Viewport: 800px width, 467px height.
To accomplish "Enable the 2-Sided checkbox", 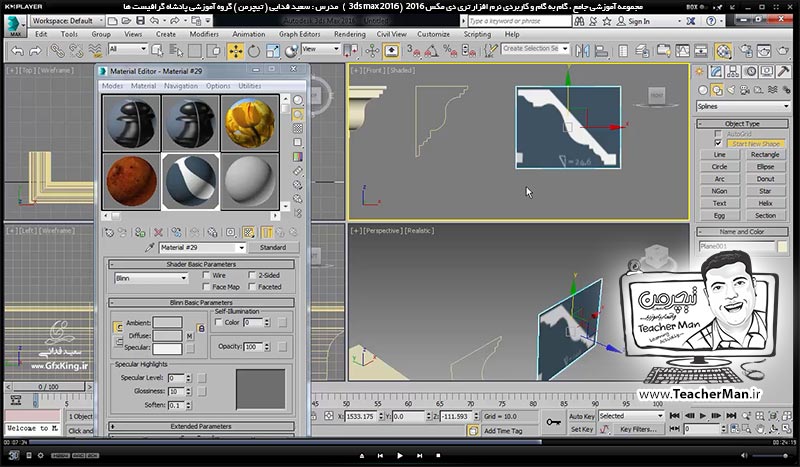I will (252, 275).
